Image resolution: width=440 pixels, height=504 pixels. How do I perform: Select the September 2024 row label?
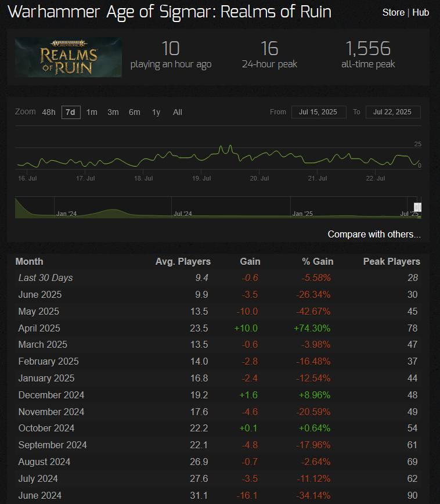52,445
